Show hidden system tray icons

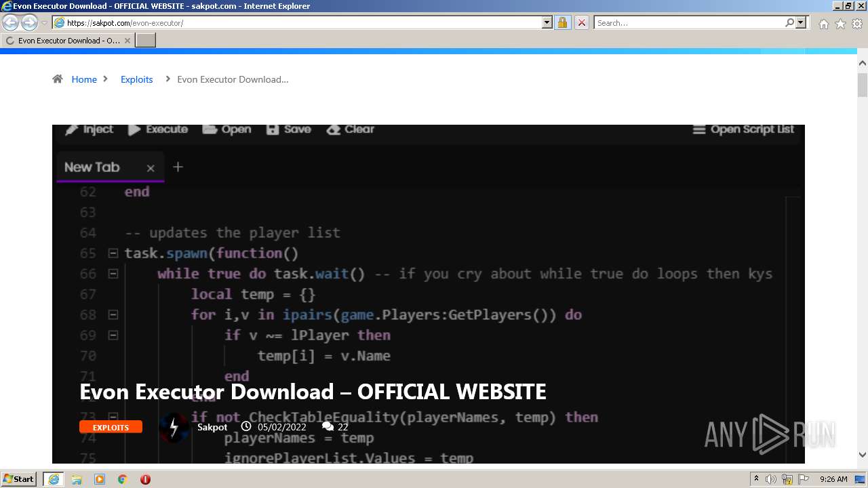click(x=756, y=479)
